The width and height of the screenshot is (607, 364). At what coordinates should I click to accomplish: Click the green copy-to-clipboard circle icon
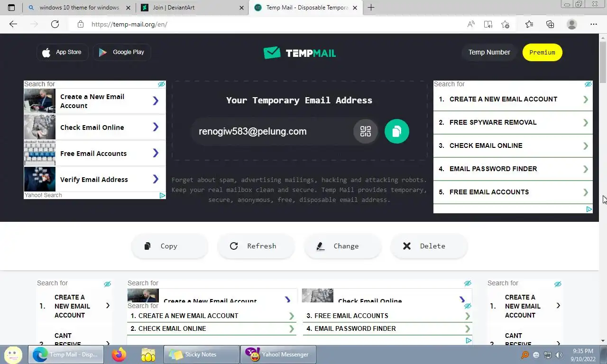[x=397, y=131]
